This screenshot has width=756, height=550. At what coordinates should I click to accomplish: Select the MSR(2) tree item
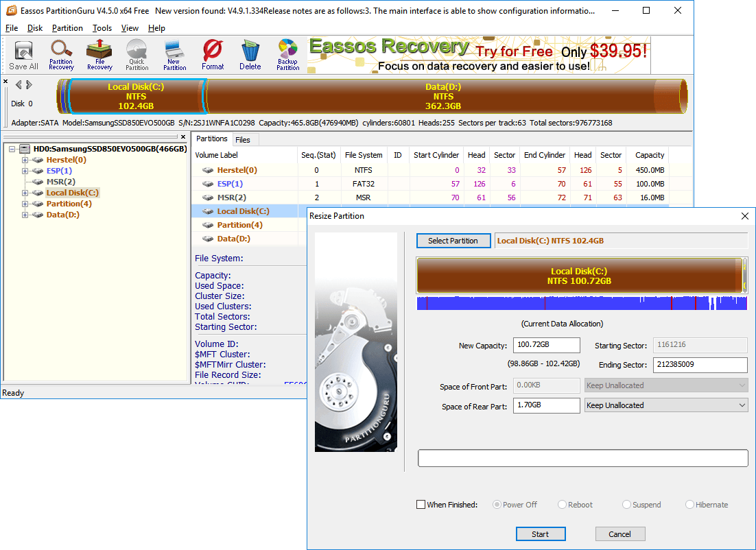(61, 182)
